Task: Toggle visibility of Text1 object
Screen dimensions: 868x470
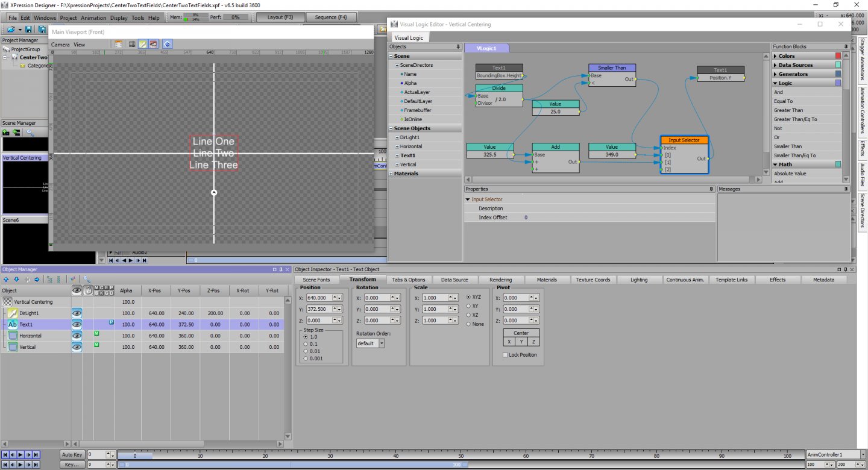Action: 77,324
